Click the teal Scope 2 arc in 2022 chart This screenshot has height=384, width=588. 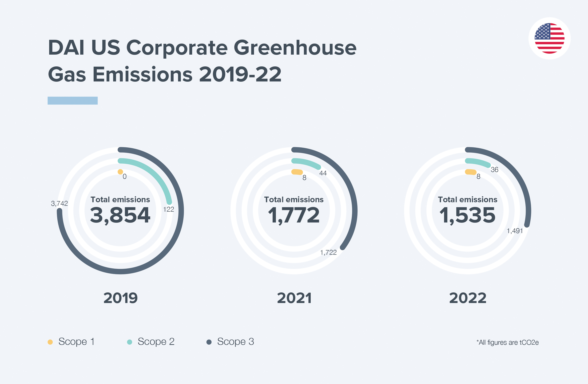tap(478, 162)
